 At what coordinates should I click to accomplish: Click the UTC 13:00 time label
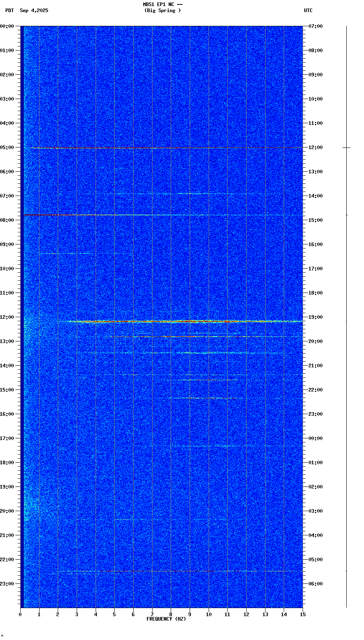(x=316, y=172)
